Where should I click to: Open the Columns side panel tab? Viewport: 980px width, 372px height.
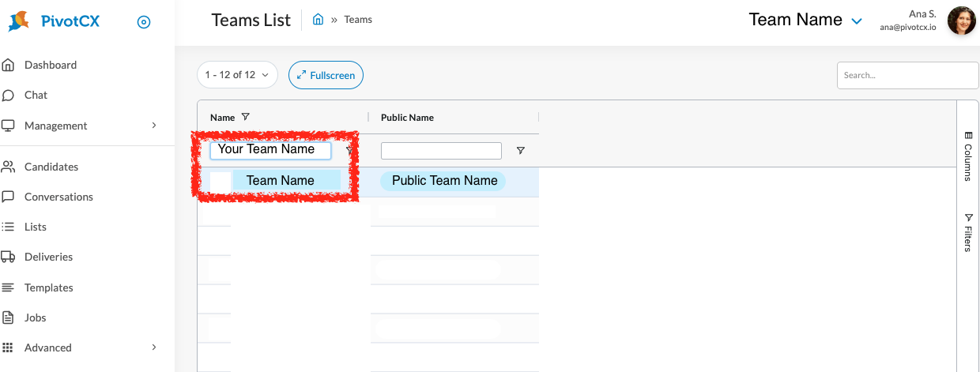pyautogui.click(x=968, y=156)
